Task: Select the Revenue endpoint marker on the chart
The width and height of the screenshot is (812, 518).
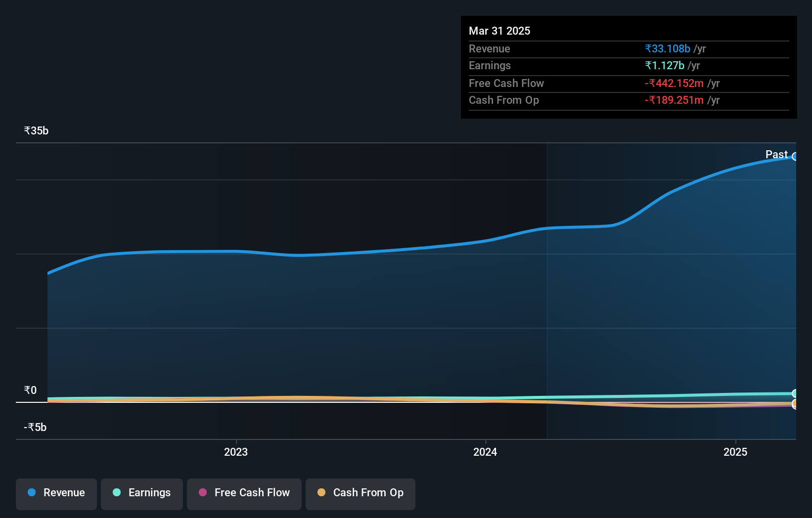Action: point(795,156)
